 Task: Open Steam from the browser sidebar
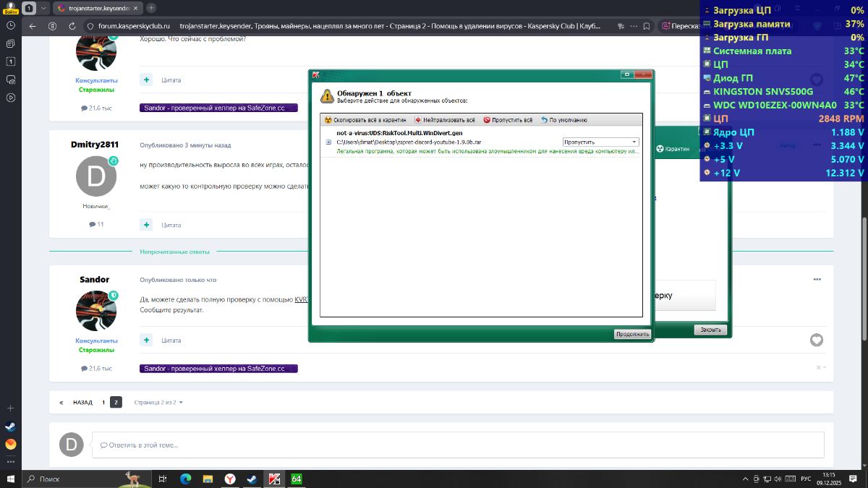coord(11,427)
